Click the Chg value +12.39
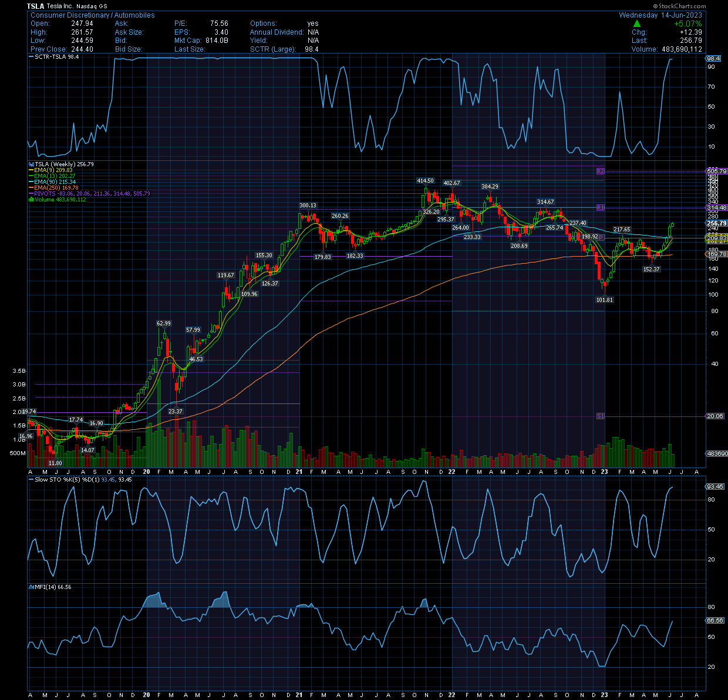 click(x=690, y=32)
